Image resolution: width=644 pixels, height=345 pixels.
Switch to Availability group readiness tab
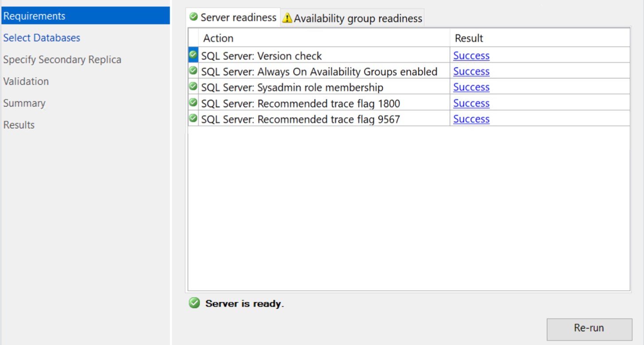pos(353,18)
